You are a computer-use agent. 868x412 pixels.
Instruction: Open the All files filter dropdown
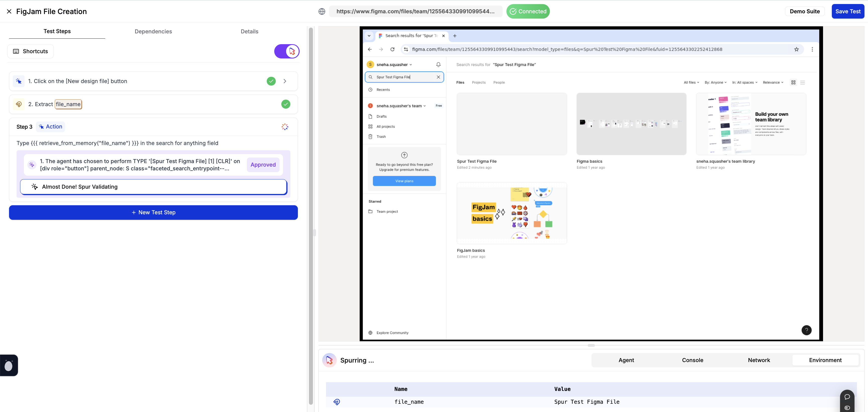click(691, 83)
